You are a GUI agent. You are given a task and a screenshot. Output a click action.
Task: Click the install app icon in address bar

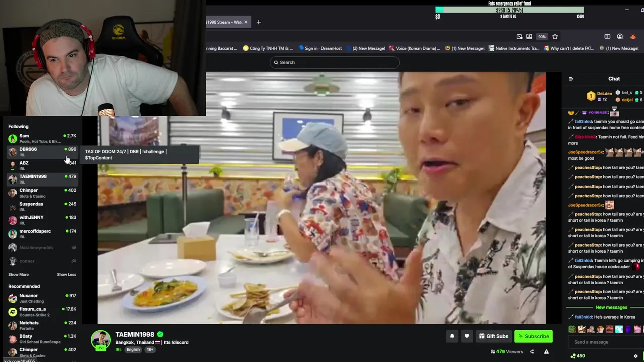529,36
